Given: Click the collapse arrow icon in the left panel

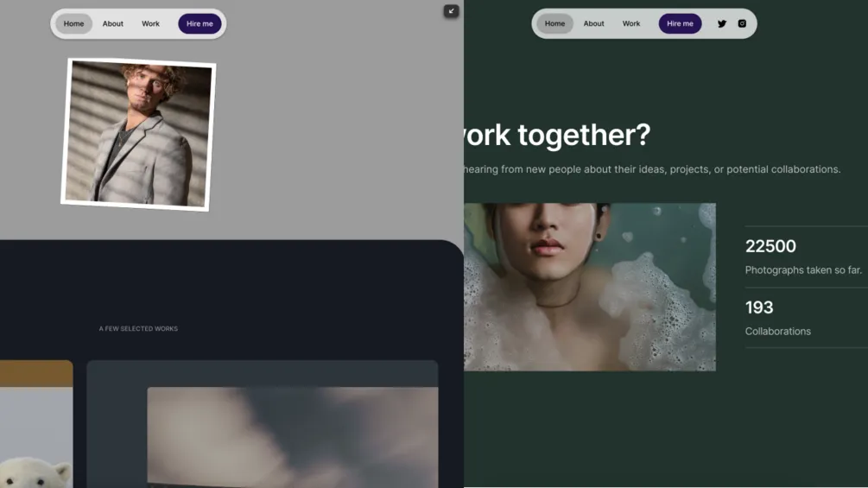Looking at the screenshot, I should pyautogui.click(x=451, y=11).
